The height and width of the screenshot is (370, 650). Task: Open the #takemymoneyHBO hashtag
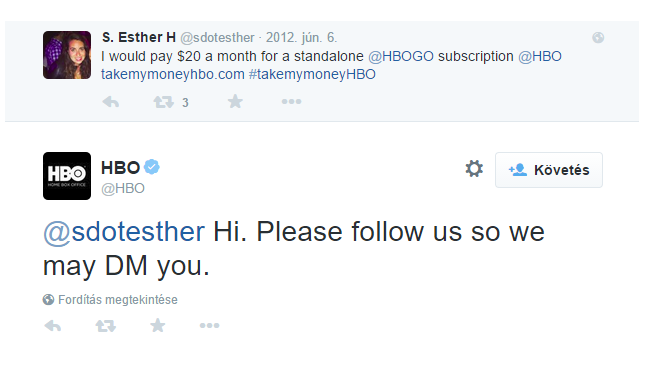tap(312, 74)
